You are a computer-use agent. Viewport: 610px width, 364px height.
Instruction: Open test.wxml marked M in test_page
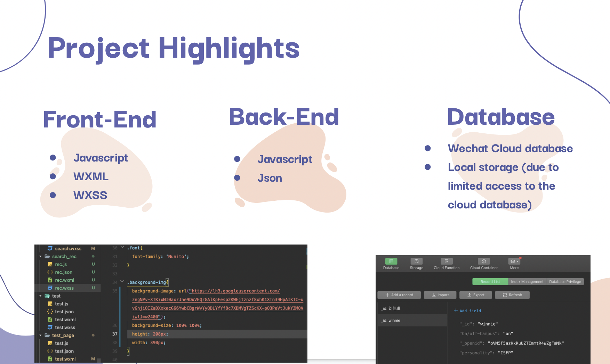pos(65,359)
